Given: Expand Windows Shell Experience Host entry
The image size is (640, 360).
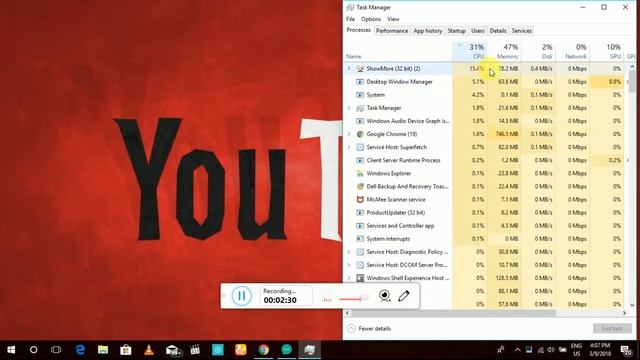Looking at the screenshot, I should pos(349,278).
